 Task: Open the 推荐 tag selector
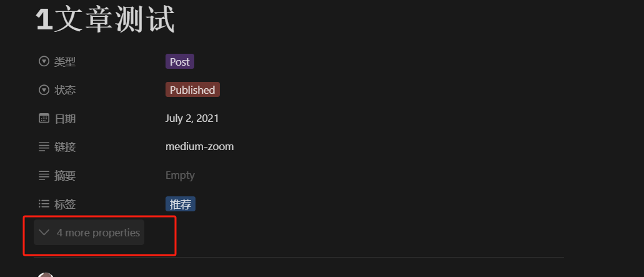point(181,204)
